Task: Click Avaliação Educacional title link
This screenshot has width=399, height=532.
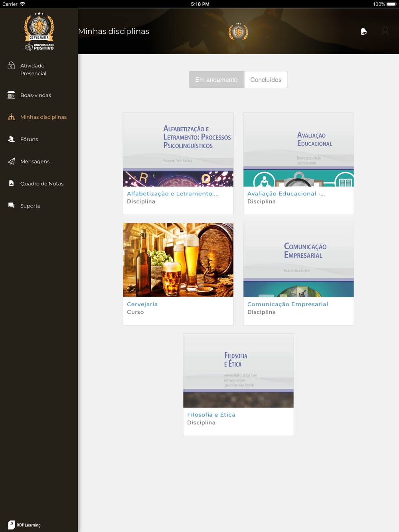Action: tap(286, 193)
